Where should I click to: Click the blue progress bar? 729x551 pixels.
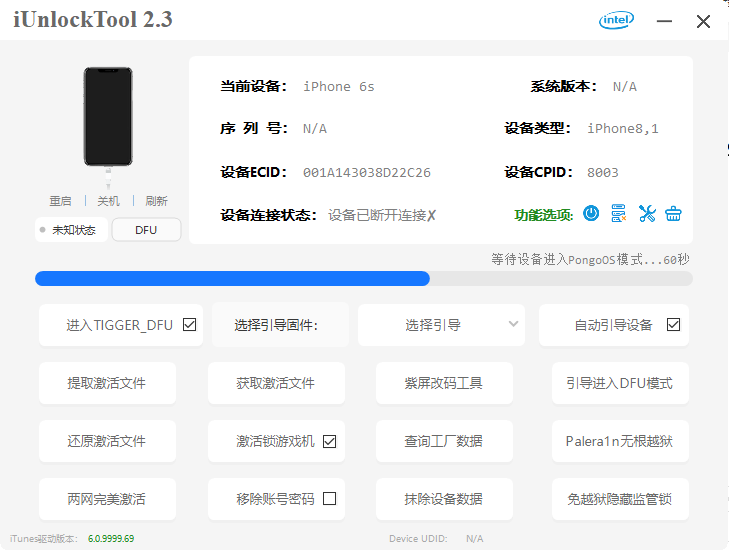coord(232,279)
